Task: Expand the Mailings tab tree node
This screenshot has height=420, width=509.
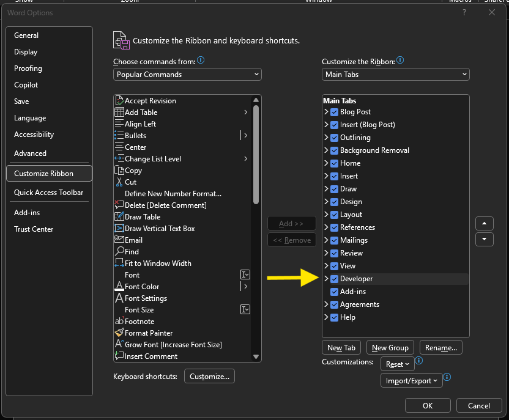Action: 326,240
